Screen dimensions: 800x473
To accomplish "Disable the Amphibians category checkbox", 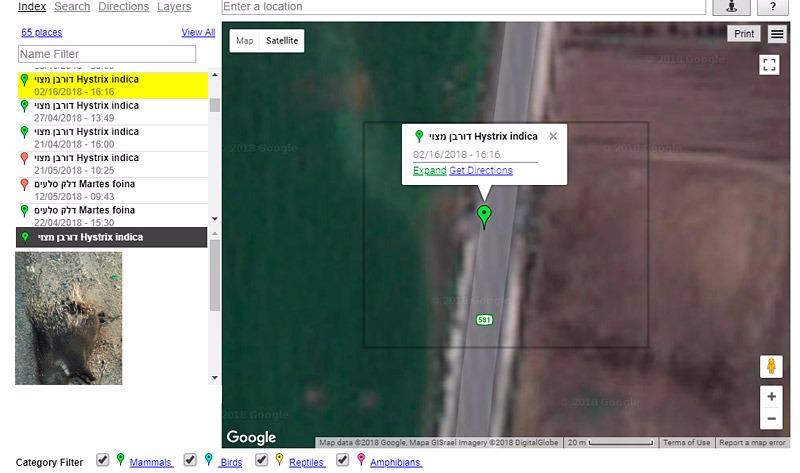I will coord(343,460).
